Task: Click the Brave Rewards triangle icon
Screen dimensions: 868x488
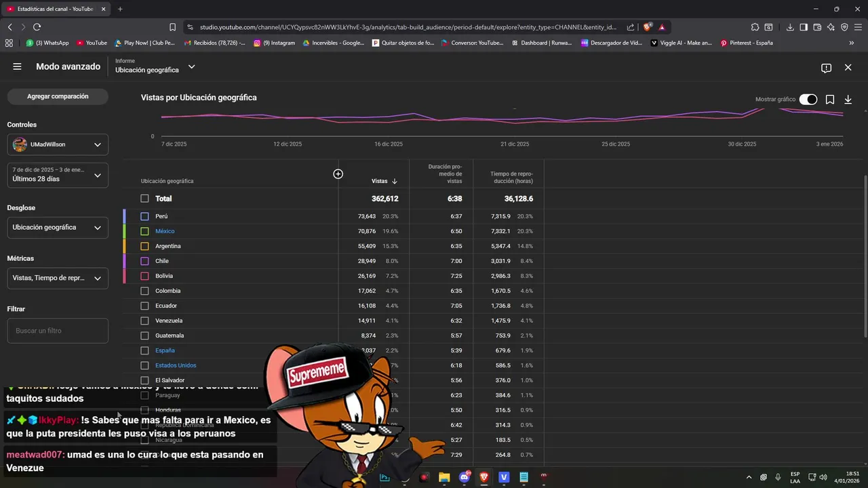Action: [x=662, y=27]
